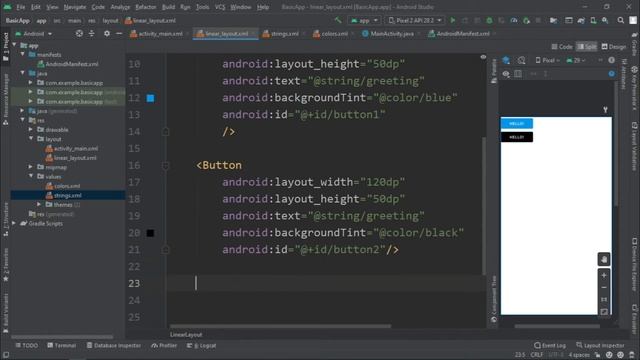
Task: Click the blue HELLO button in the preview
Action: click(517, 123)
